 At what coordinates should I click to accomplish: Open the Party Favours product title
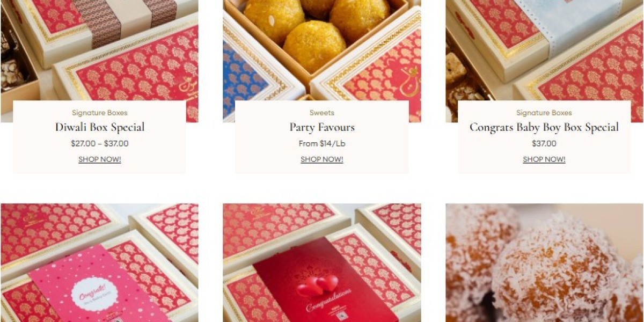322,128
